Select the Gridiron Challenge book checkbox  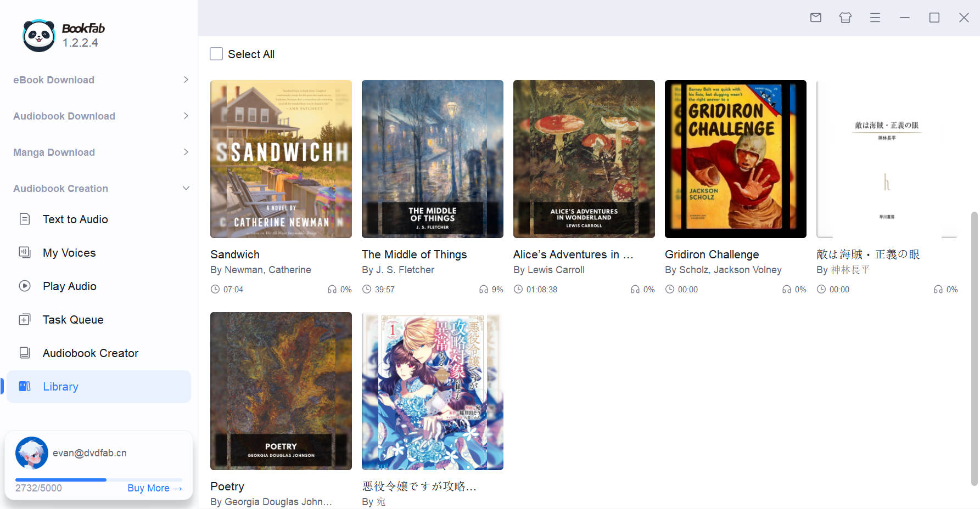tap(735, 159)
